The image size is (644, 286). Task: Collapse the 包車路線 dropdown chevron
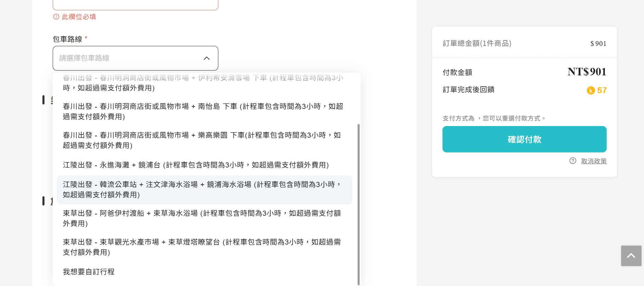(x=207, y=58)
